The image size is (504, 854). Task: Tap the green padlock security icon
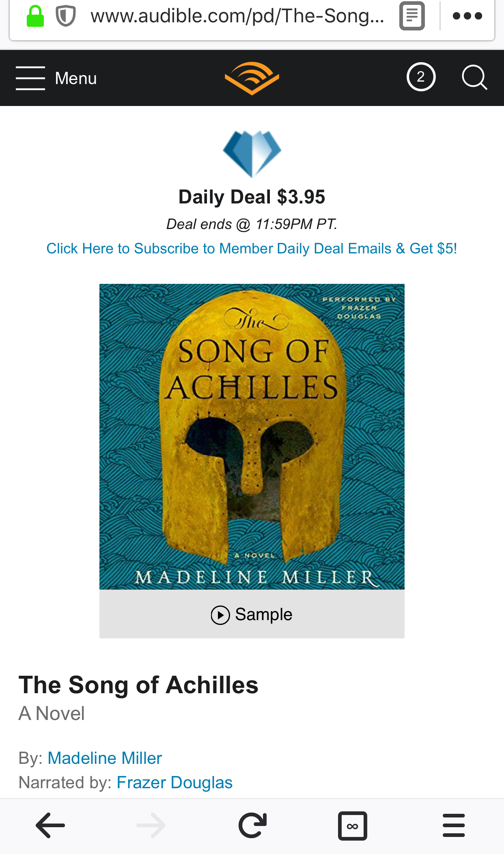pos(35,16)
